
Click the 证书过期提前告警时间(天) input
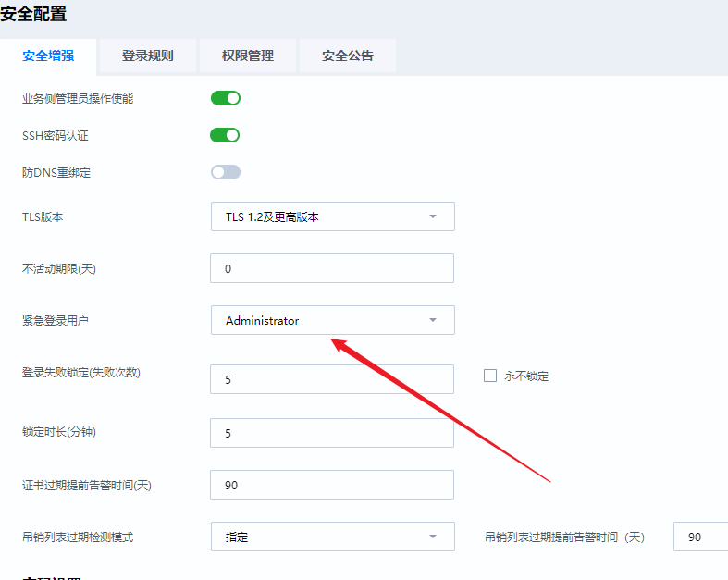point(332,485)
